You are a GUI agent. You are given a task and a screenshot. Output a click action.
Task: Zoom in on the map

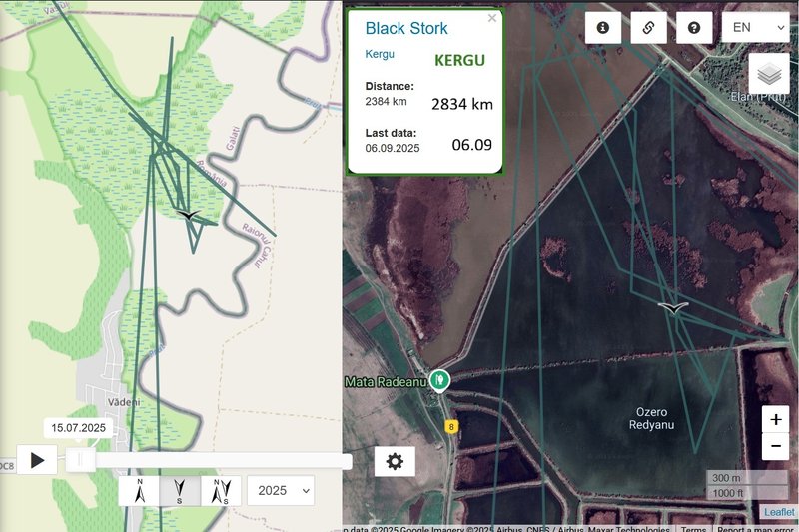coord(776,419)
